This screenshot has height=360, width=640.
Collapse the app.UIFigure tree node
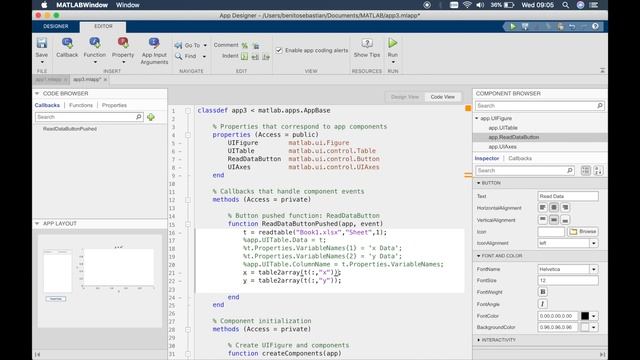coord(477,118)
